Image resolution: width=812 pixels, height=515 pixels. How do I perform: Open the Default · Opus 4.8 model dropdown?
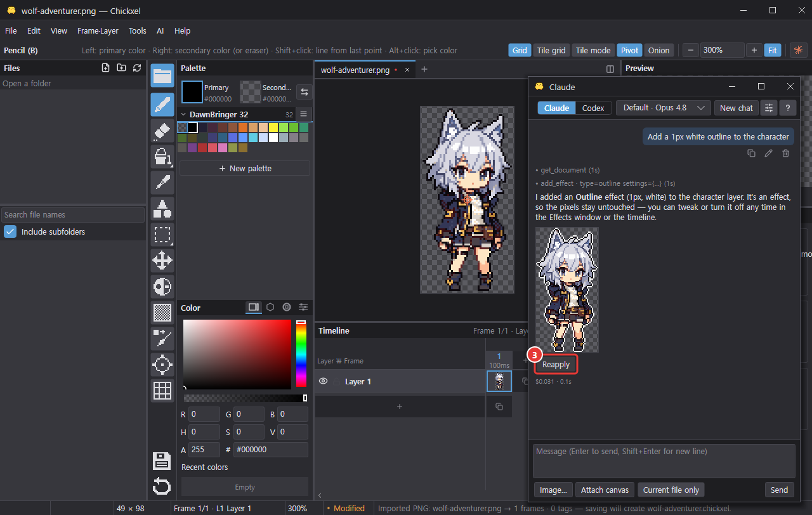(663, 108)
